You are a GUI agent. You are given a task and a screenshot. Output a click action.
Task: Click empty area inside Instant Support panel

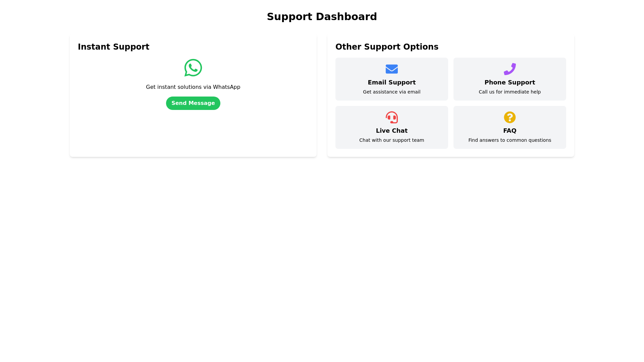pyautogui.click(x=193, y=134)
